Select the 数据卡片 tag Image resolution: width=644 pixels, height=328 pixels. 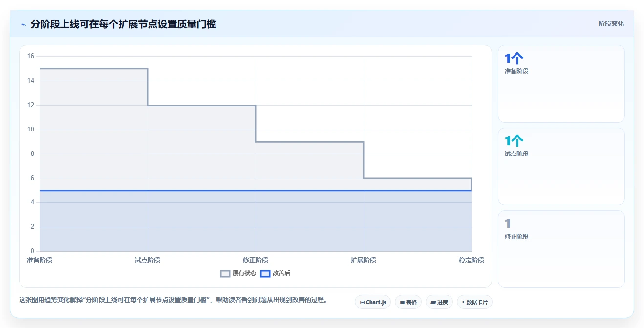[474, 302]
